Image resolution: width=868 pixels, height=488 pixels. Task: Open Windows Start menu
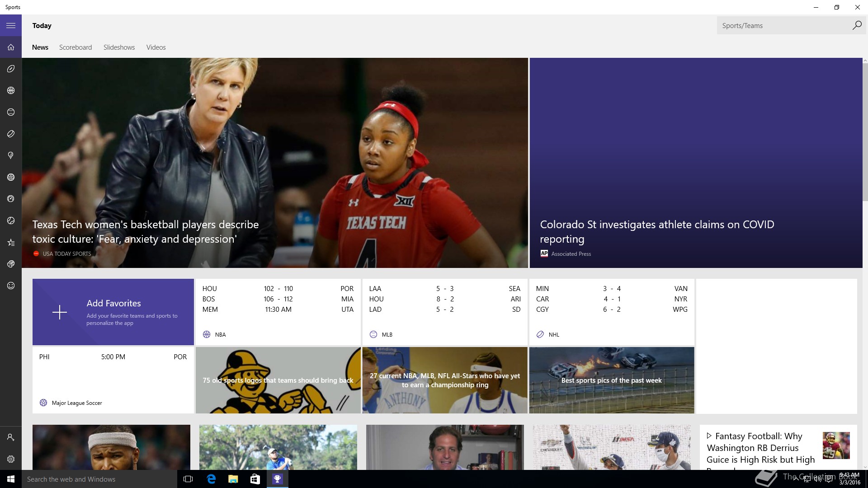pyautogui.click(x=11, y=479)
